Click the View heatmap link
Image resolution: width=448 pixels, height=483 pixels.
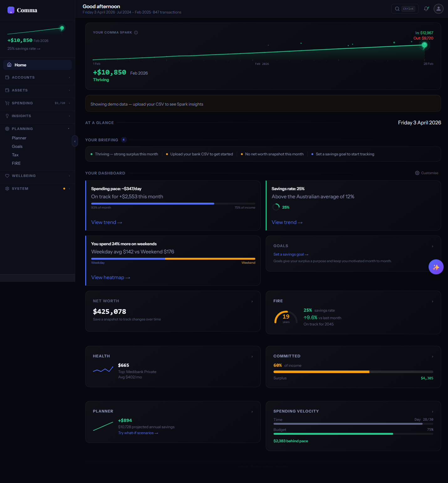(111, 278)
